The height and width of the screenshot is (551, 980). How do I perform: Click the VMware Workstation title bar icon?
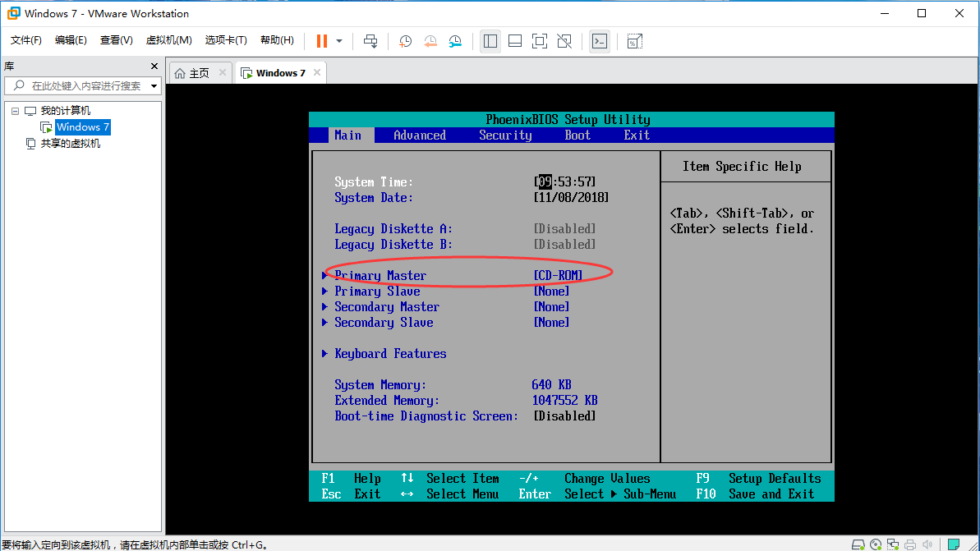coord(13,13)
